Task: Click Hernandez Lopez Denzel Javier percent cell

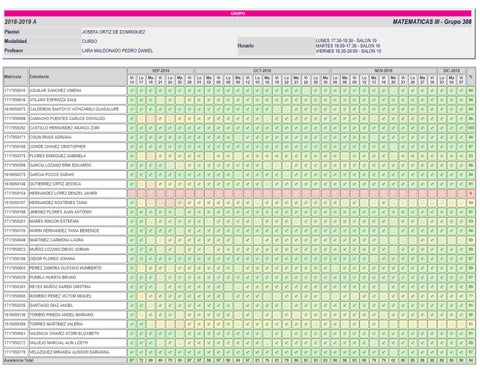Action: (471, 193)
